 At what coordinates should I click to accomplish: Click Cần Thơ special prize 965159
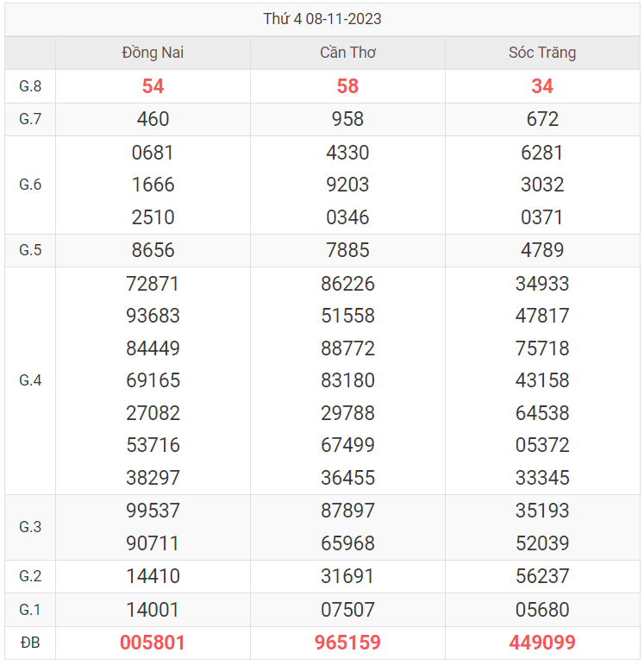tap(347, 643)
